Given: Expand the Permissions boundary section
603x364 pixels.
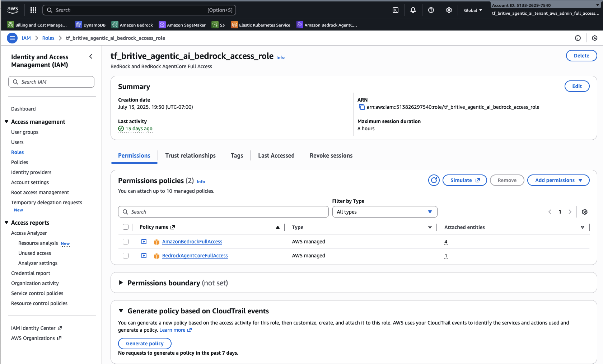Looking at the screenshot, I should point(121,283).
